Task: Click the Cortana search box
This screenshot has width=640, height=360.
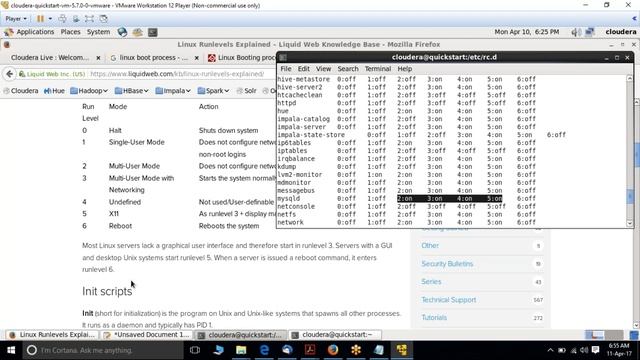Action: [103, 350]
